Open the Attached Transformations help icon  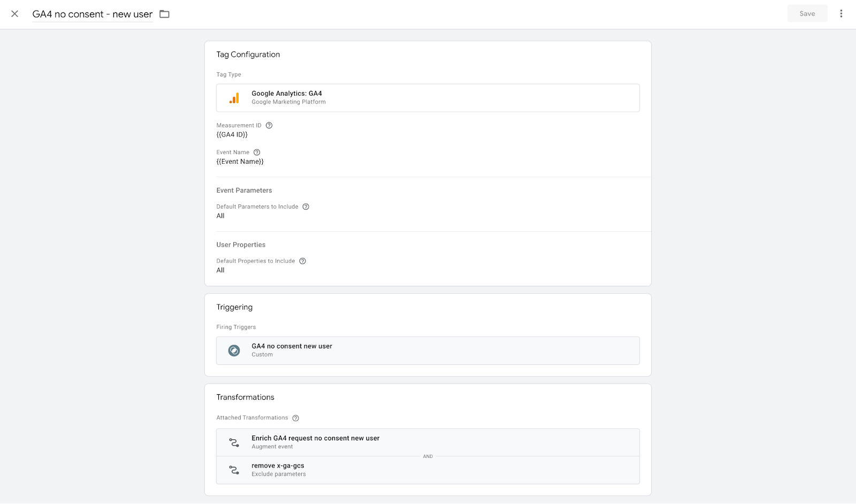click(296, 418)
